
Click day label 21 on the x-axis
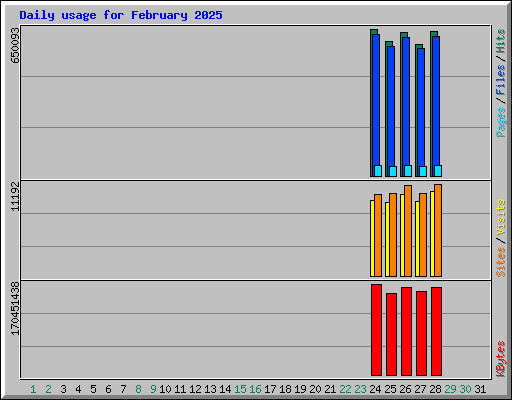(330, 389)
